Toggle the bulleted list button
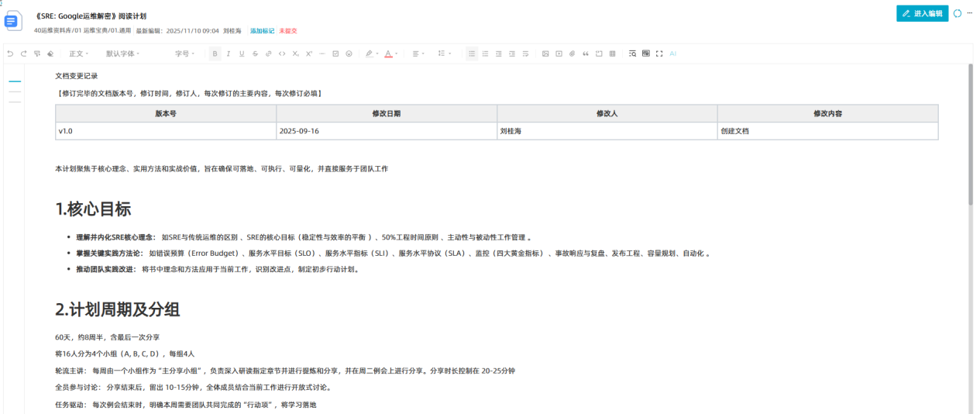Viewport: 980px width, 414px height. click(x=472, y=53)
